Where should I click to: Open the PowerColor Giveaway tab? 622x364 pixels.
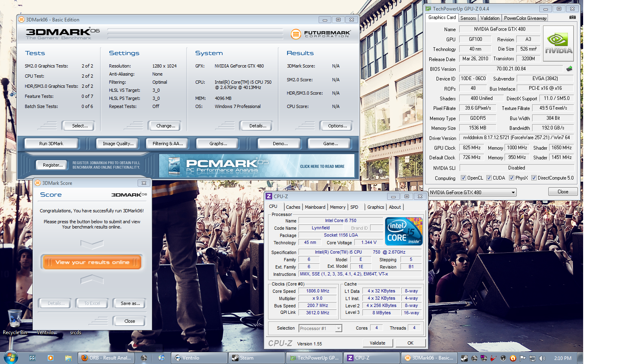tap(525, 18)
